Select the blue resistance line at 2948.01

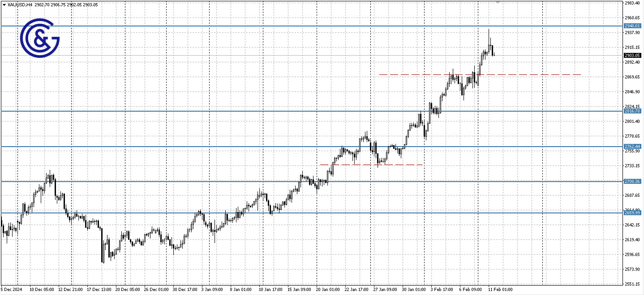coord(313,26)
